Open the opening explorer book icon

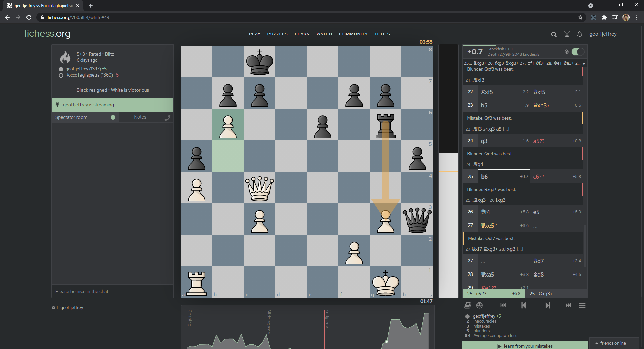pyautogui.click(x=468, y=305)
